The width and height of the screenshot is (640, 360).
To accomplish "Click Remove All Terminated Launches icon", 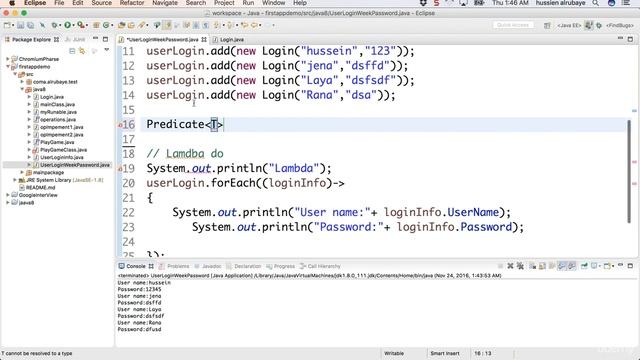I will 520,266.
